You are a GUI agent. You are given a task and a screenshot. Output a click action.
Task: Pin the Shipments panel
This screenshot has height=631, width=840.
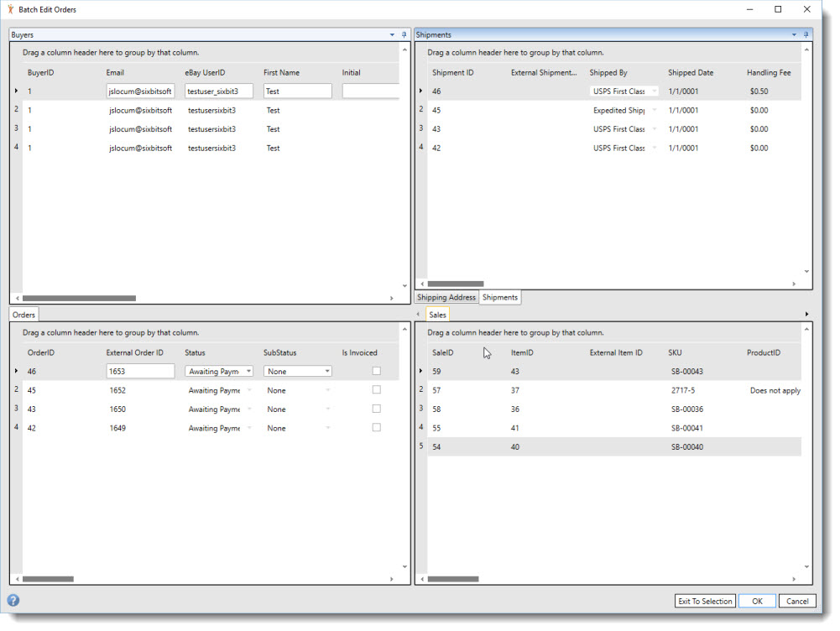pos(806,34)
